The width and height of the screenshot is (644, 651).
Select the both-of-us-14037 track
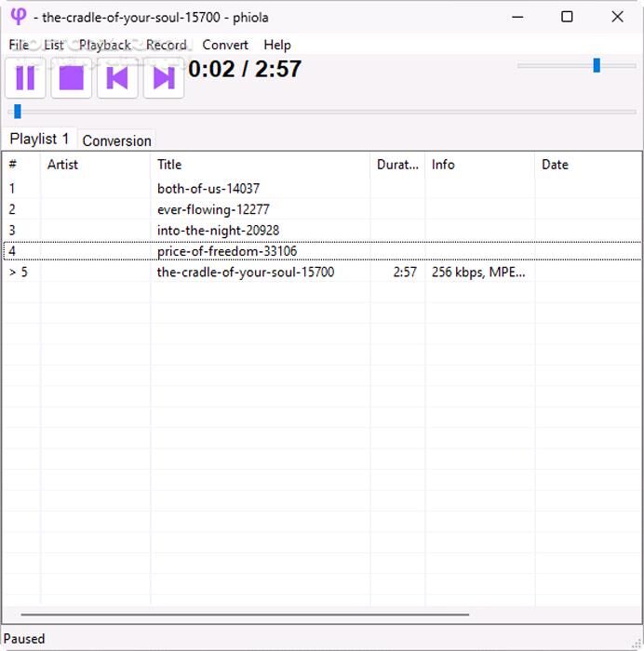pos(208,189)
